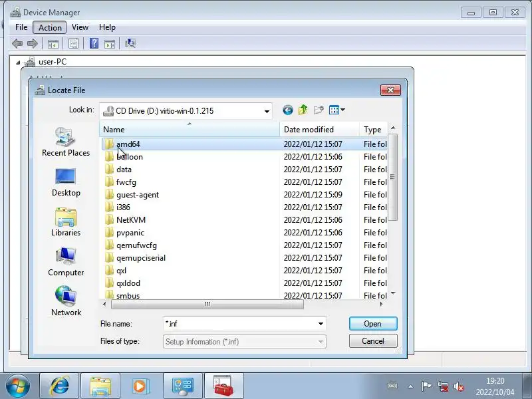
Task: Go up one level in Locate File
Action: tap(303, 110)
